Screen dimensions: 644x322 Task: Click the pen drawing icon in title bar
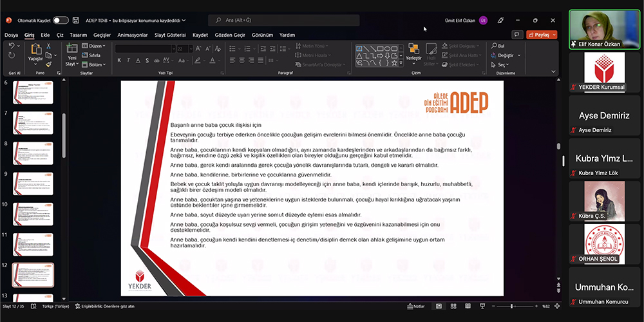pyautogui.click(x=500, y=20)
